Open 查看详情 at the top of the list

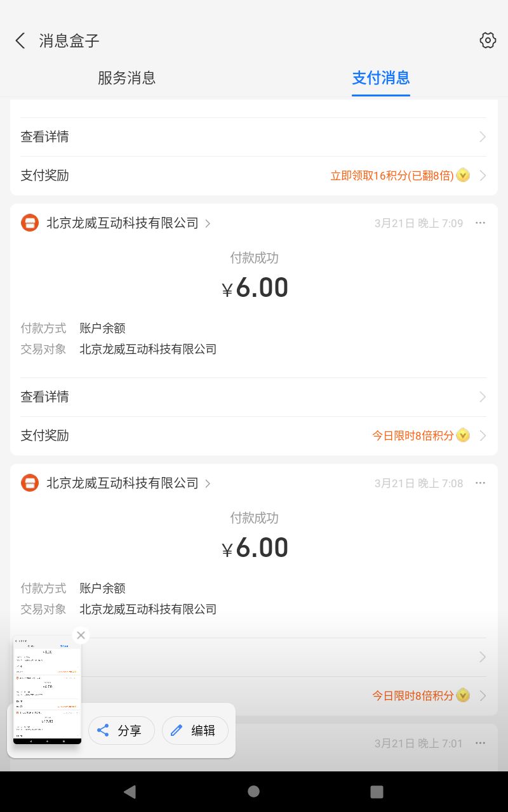[253, 137]
